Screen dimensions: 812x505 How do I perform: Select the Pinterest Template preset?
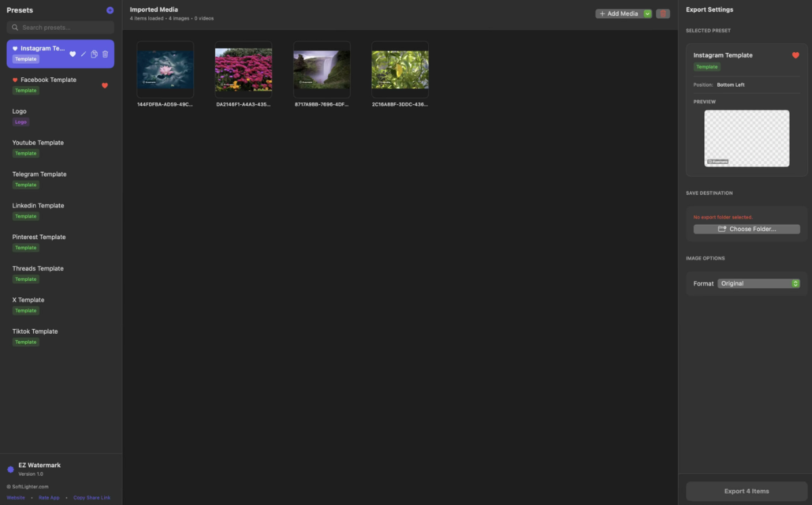click(x=61, y=242)
